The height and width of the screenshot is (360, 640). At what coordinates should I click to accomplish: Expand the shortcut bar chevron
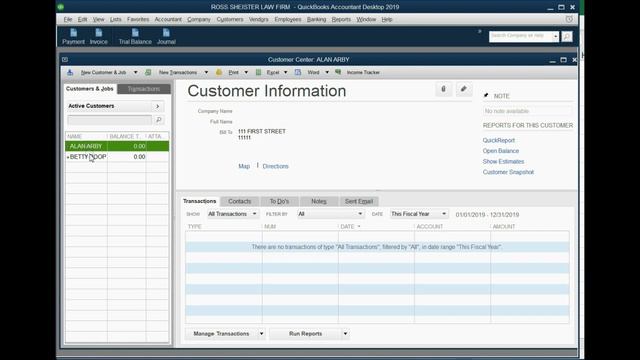[x=480, y=31]
